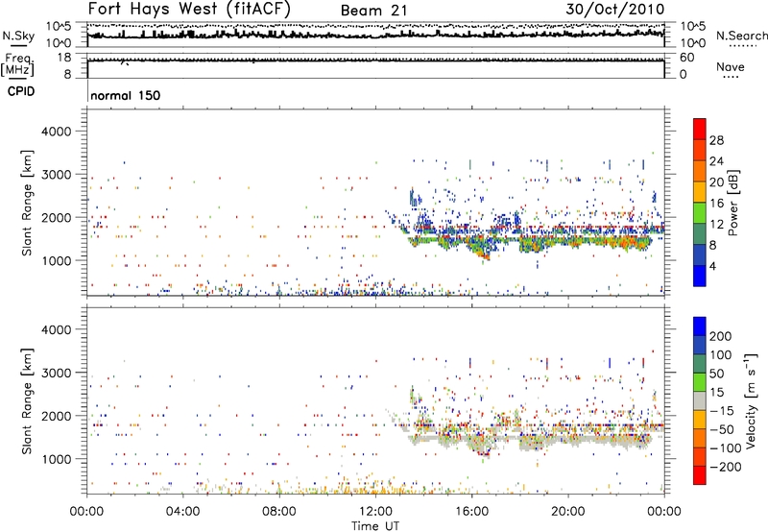Click the "Velocity [m s⁻¹]" color bar label
The width and height of the screenshot is (768, 532).
[x=751, y=400]
